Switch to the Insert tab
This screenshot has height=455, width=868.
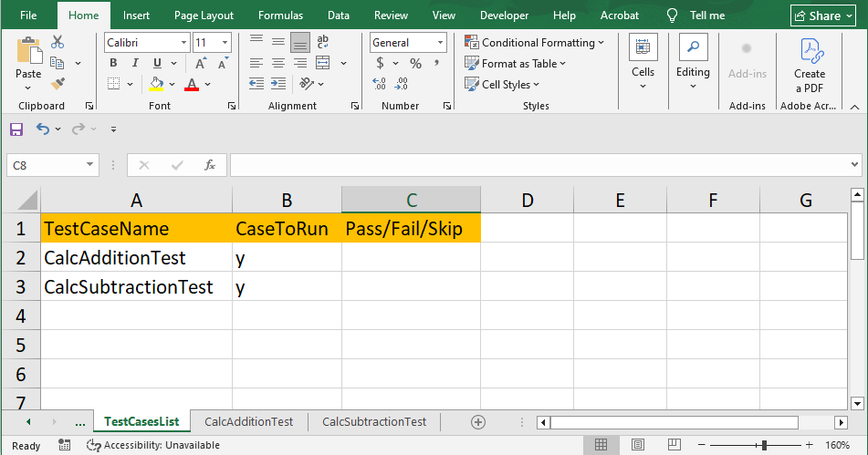tap(136, 16)
